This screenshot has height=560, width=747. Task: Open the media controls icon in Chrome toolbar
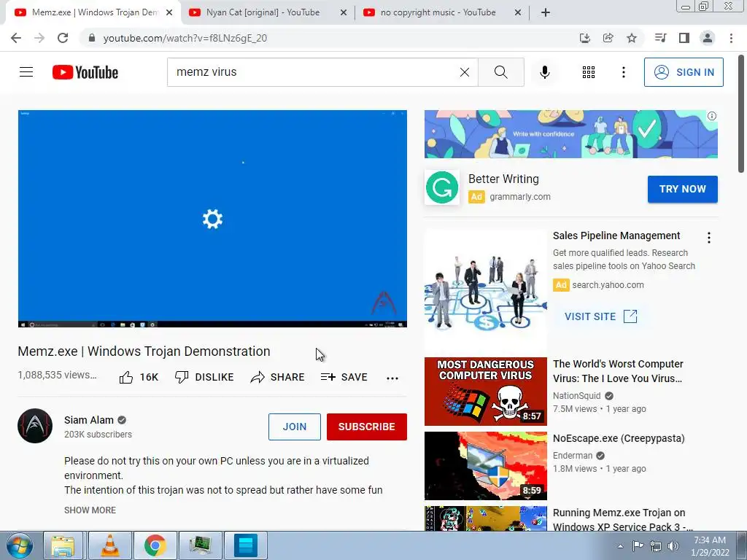[x=660, y=38]
